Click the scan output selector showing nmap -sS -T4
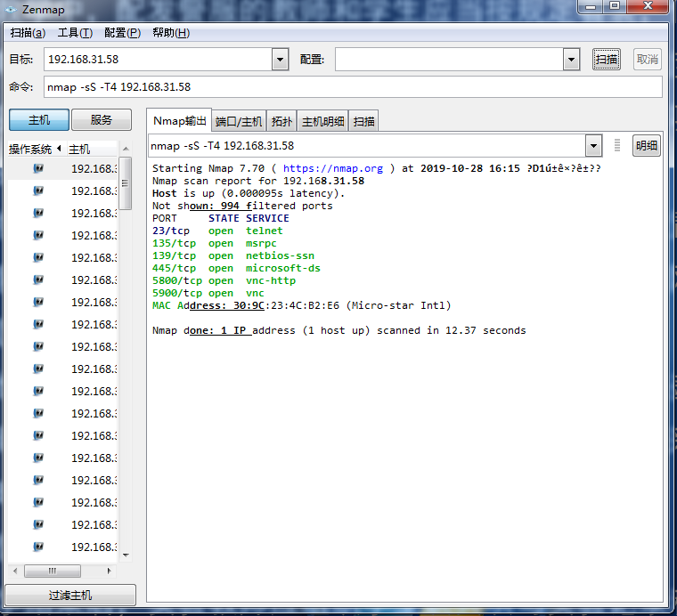Viewport: 677px width, 616px height. pyautogui.click(x=367, y=146)
